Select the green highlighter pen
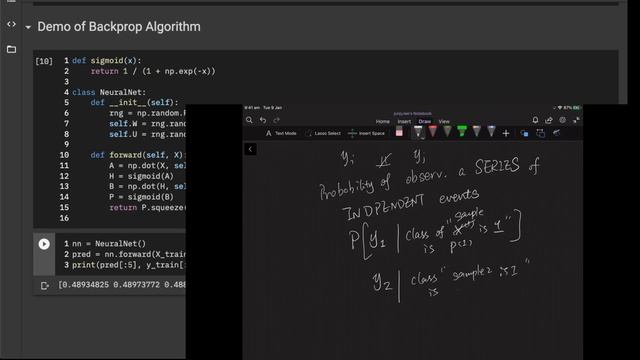Viewport: 640px width, 360px height. 462,132
